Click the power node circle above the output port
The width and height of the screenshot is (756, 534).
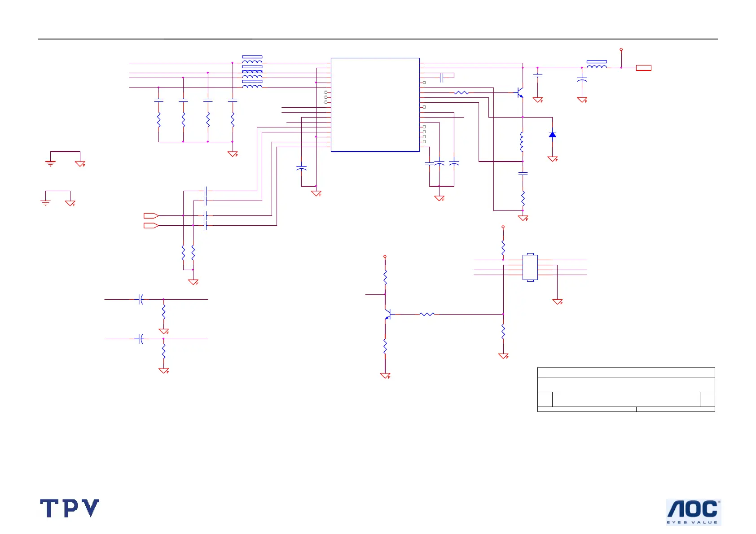621,49
